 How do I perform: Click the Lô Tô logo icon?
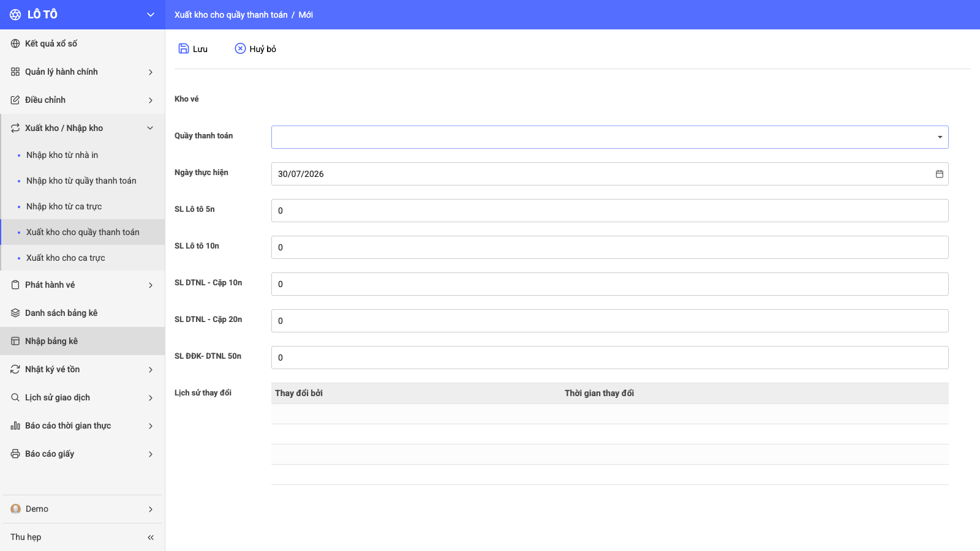coord(15,15)
